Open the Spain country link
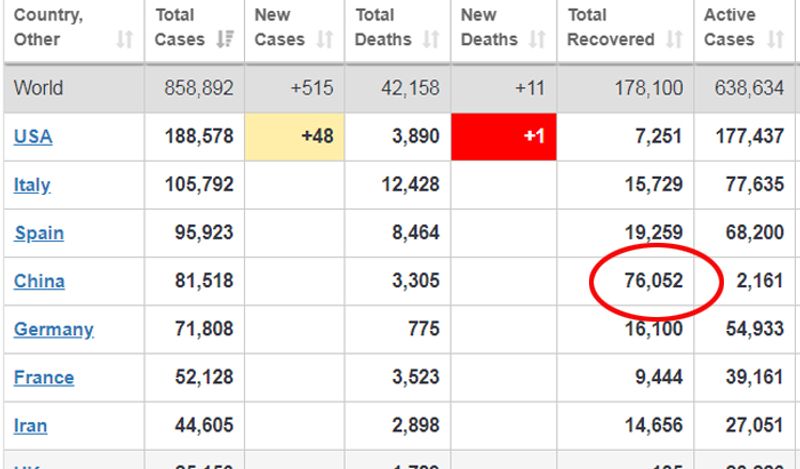The height and width of the screenshot is (469, 800). click(39, 233)
